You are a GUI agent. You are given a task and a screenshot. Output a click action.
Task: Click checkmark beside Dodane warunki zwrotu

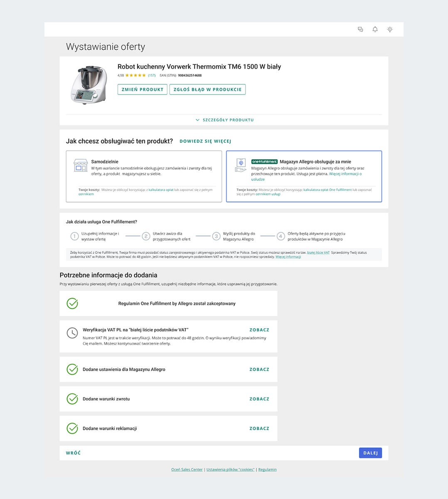(72, 399)
